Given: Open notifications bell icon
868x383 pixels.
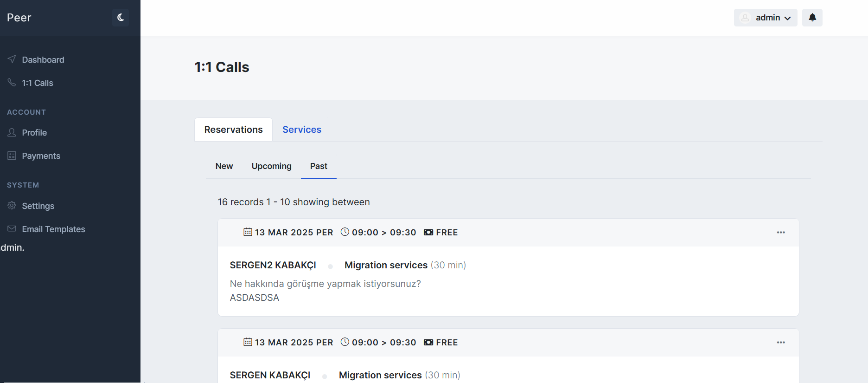Looking at the screenshot, I should pos(812,18).
